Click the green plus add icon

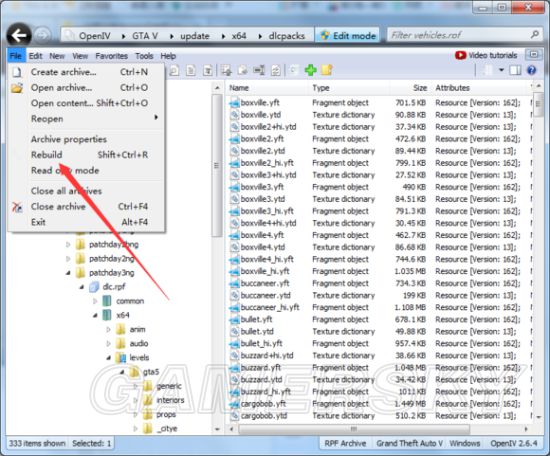tap(310, 70)
